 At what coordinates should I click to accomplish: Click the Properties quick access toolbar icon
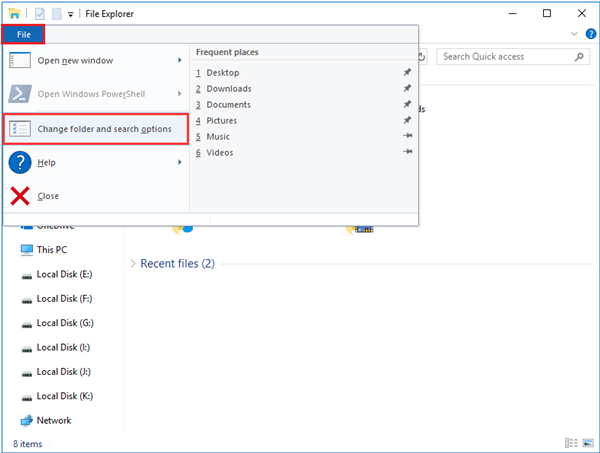pyautogui.click(x=39, y=14)
